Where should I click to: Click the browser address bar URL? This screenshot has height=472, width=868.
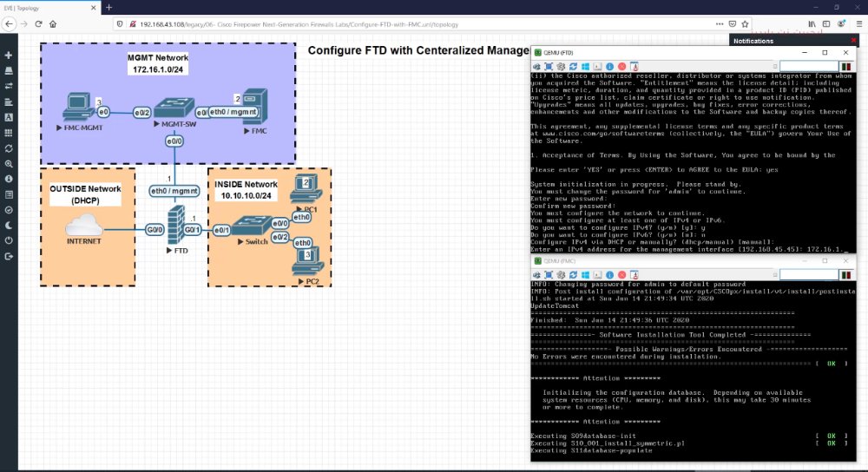point(299,24)
